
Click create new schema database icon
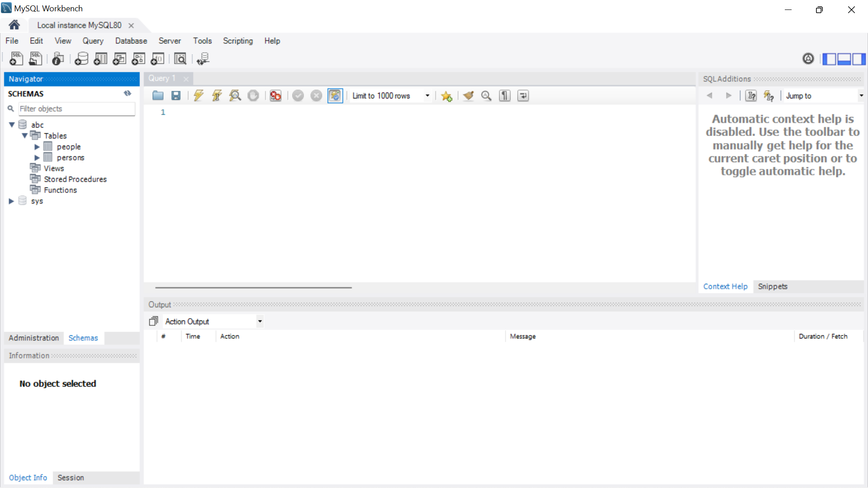(81, 59)
